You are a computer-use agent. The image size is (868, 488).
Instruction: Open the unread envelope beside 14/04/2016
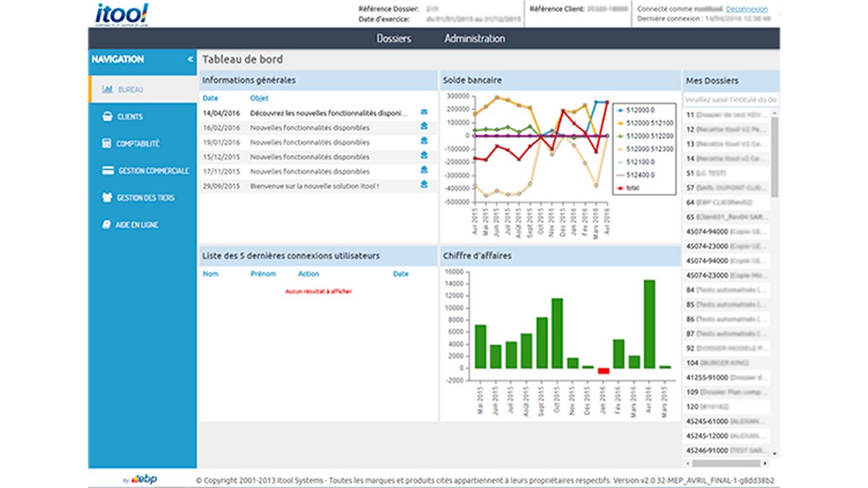425,111
